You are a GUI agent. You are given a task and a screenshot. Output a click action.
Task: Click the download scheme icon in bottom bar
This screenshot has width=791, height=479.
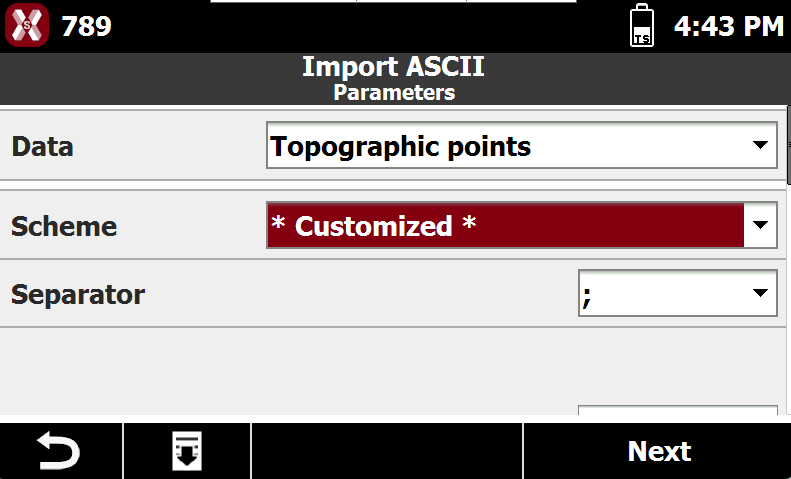pyautogui.click(x=187, y=450)
